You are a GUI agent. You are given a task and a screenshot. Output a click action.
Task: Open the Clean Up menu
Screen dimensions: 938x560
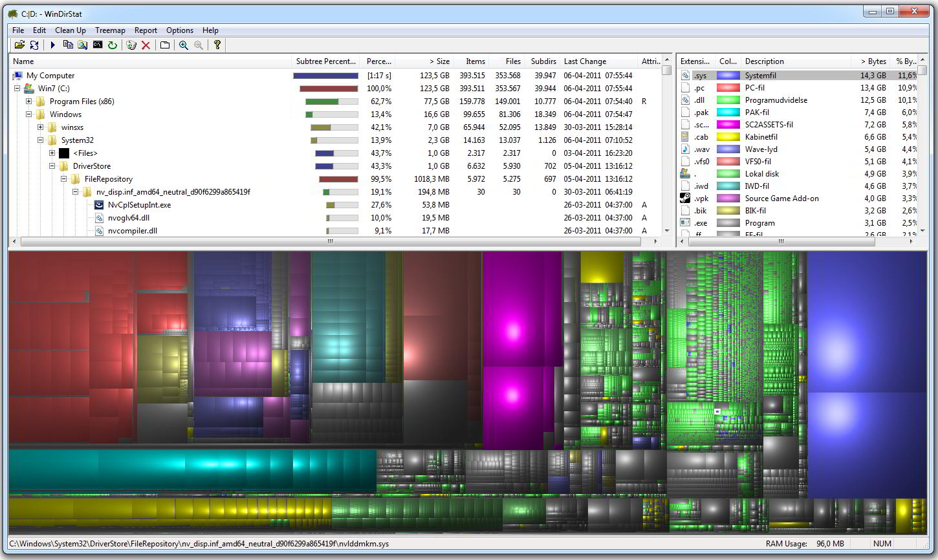(x=70, y=30)
